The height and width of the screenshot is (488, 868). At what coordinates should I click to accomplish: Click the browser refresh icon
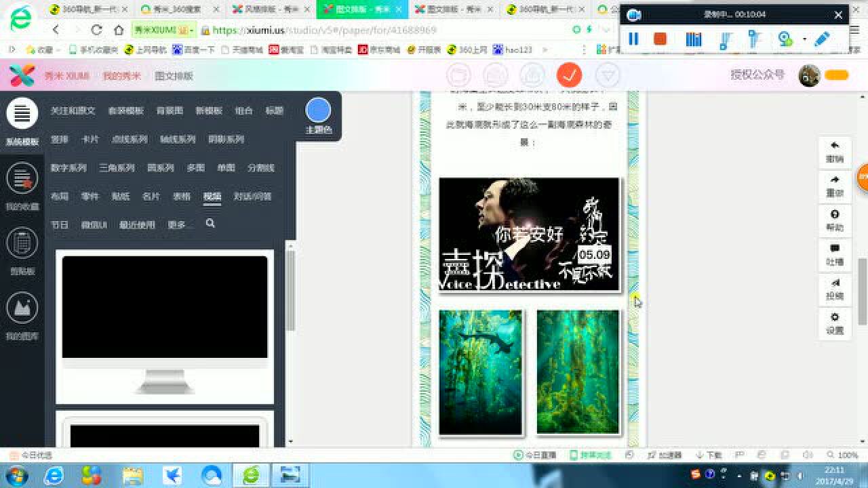tap(96, 30)
